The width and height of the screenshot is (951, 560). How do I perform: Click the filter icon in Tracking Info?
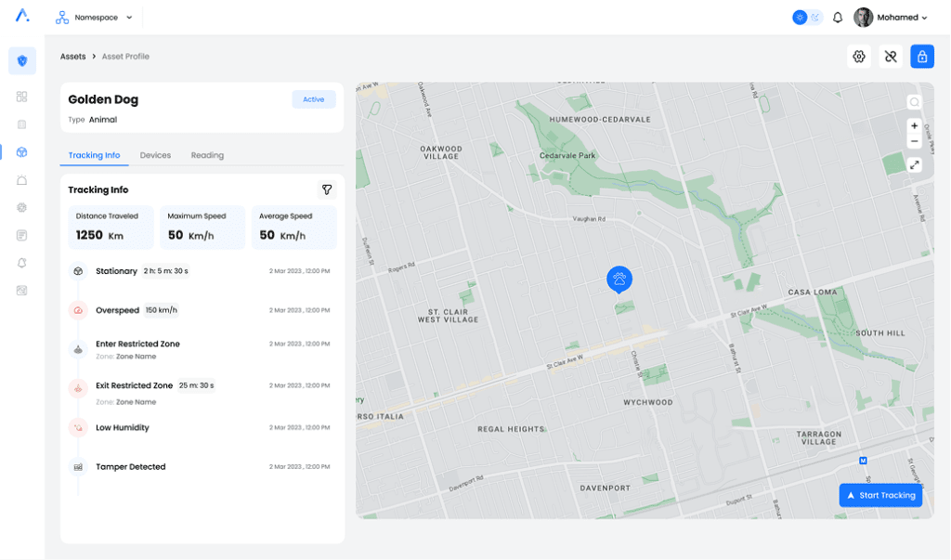pyautogui.click(x=327, y=189)
